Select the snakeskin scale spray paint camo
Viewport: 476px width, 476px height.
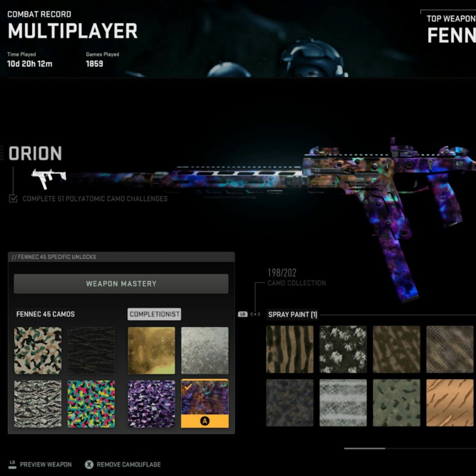pos(450,349)
